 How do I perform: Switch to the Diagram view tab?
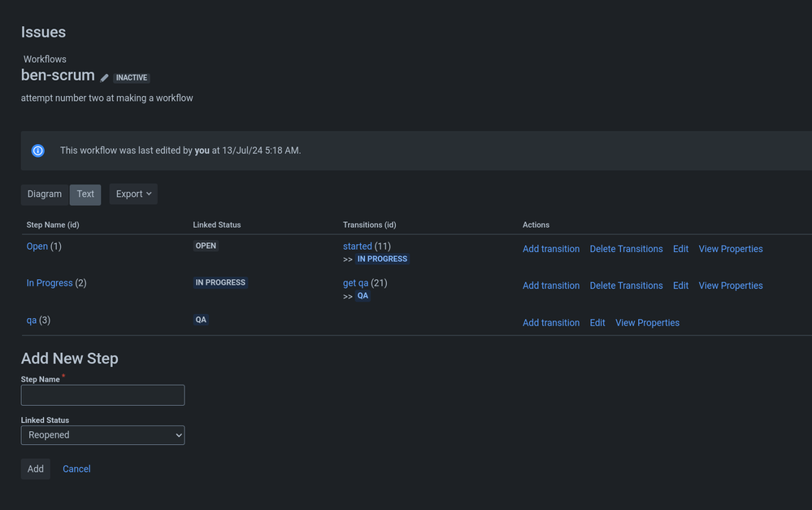point(45,194)
